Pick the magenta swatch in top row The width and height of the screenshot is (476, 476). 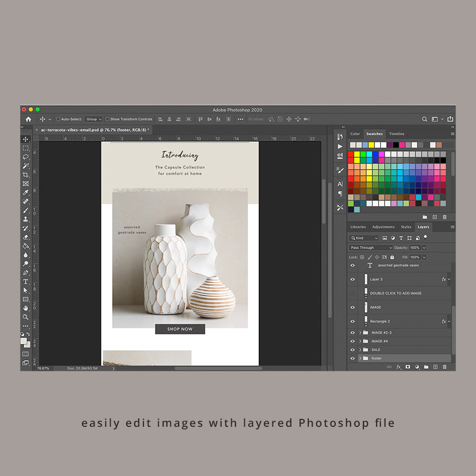tap(402, 145)
